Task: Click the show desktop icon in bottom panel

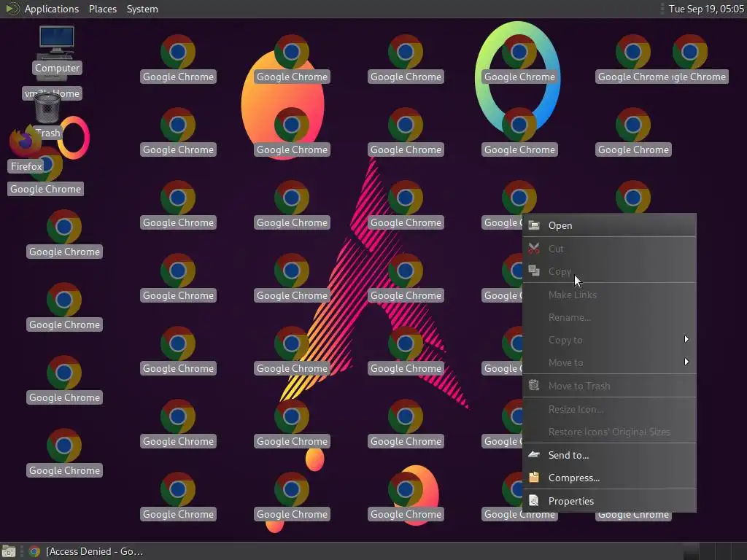Action: 9,551
